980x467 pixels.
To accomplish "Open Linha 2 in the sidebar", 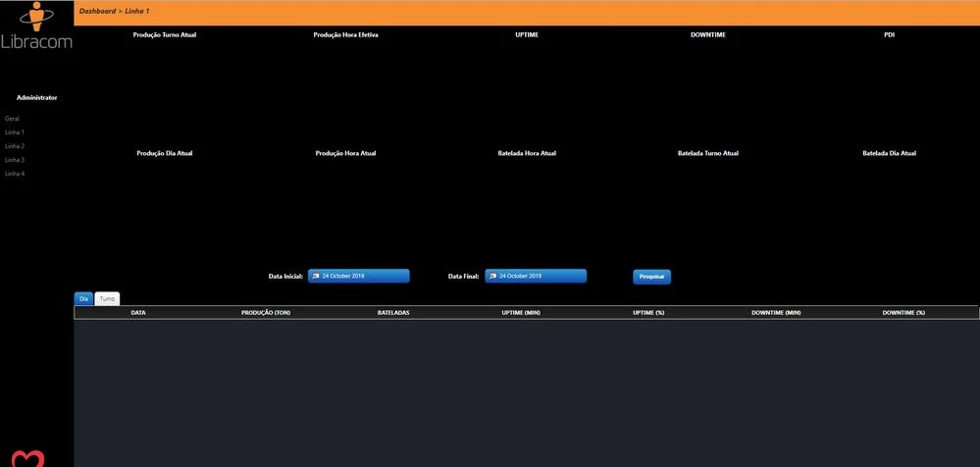I will click(15, 146).
